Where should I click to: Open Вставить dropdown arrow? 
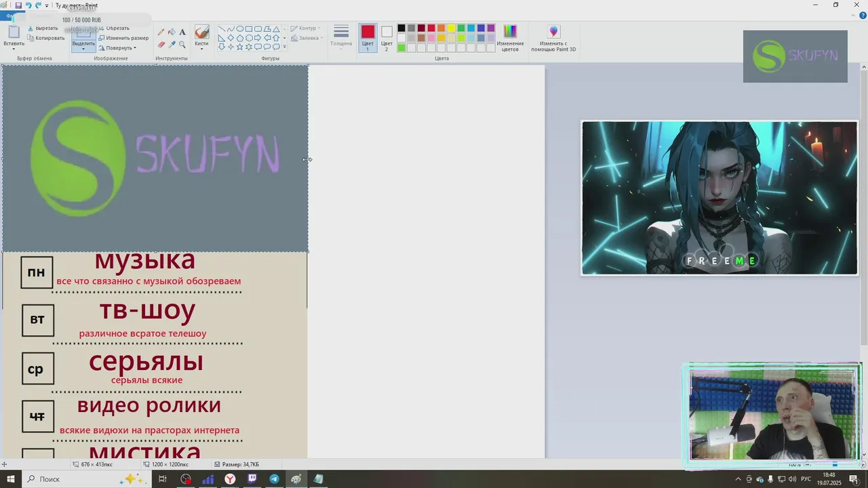point(14,48)
